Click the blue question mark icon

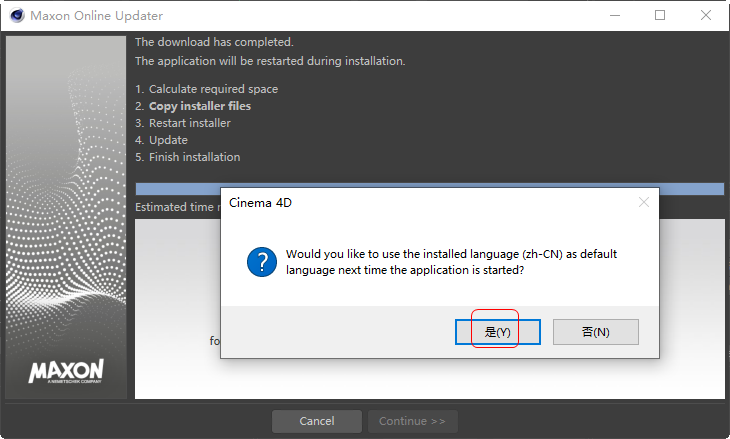[x=261, y=262]
